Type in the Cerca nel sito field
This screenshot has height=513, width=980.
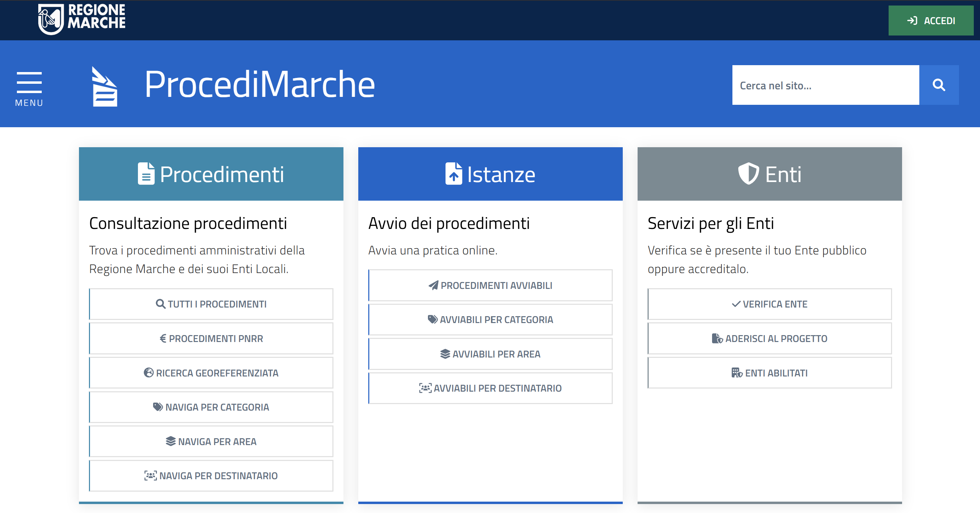coord(825,85)
